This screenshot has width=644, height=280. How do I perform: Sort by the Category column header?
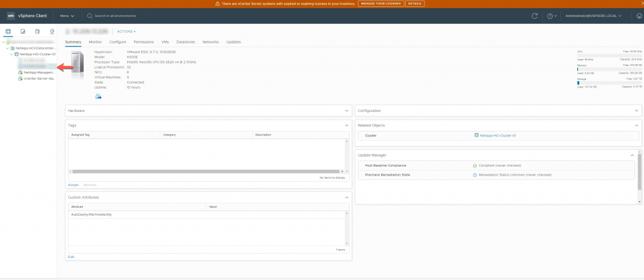pos(206,135)
